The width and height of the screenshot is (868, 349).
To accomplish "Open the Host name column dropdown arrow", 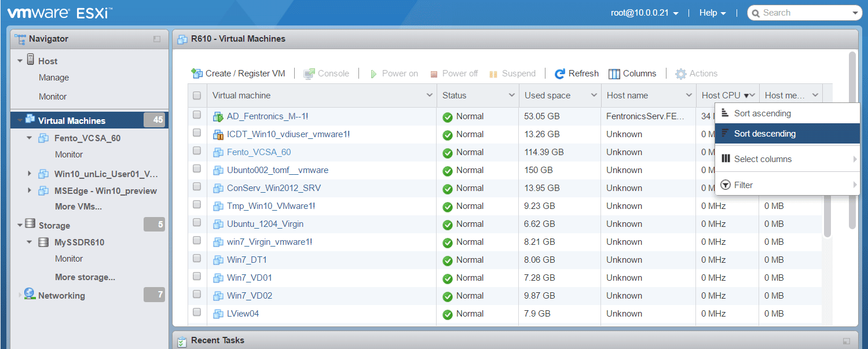I will 689,95.
